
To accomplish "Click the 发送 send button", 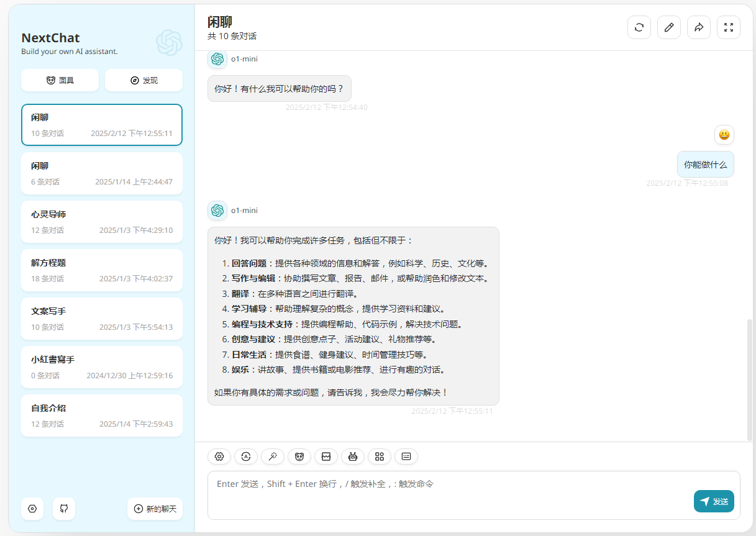I will click(x=714, y=501).
